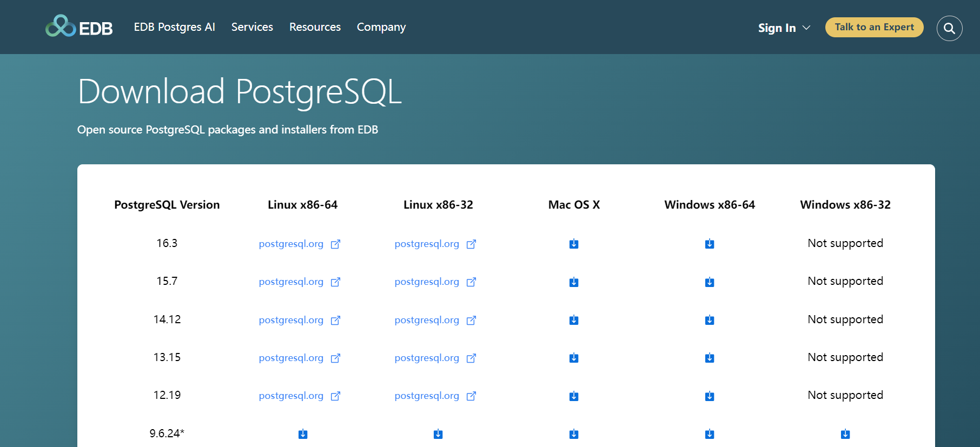Viewport: 980px width, 447px height.
Task: Click the Download PostgreSQL heading
Action: pyautogui.click(x=240, y=92)
